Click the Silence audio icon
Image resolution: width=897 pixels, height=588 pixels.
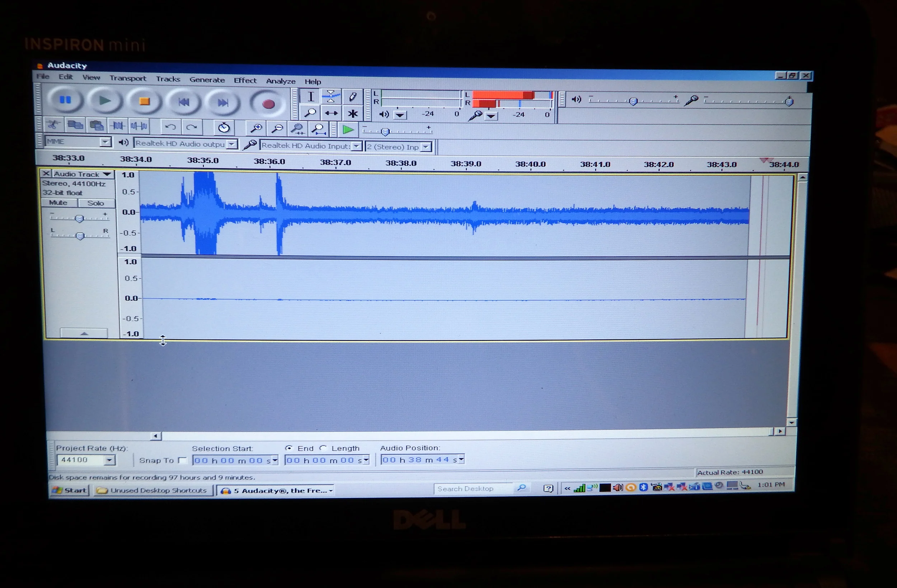pyautogui.click(x=139, y=126)
